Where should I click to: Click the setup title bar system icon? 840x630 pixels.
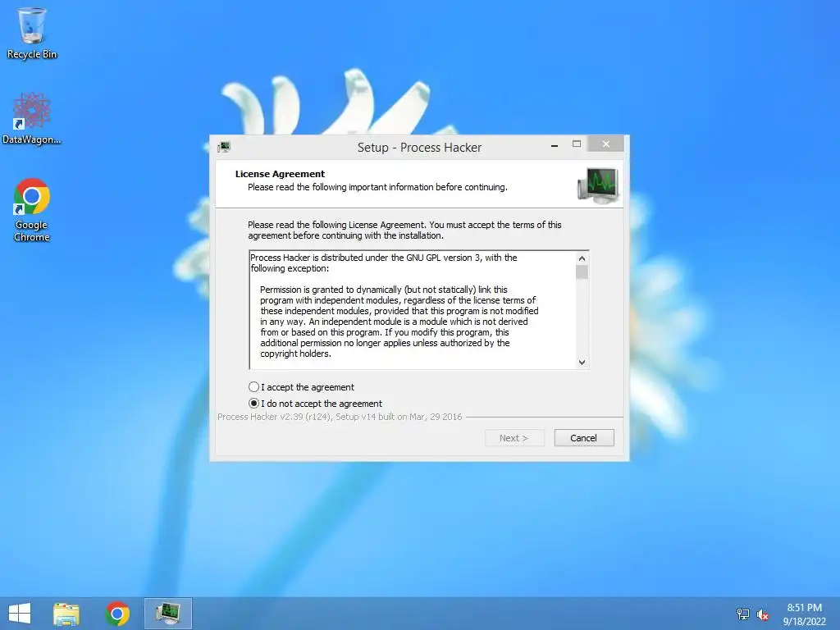(224, 147)
